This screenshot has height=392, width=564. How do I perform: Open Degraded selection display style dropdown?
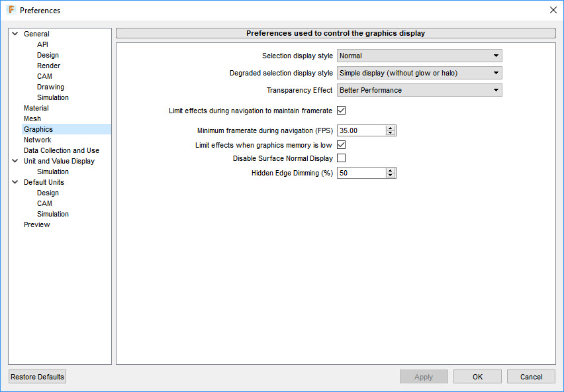click(420, 73)
